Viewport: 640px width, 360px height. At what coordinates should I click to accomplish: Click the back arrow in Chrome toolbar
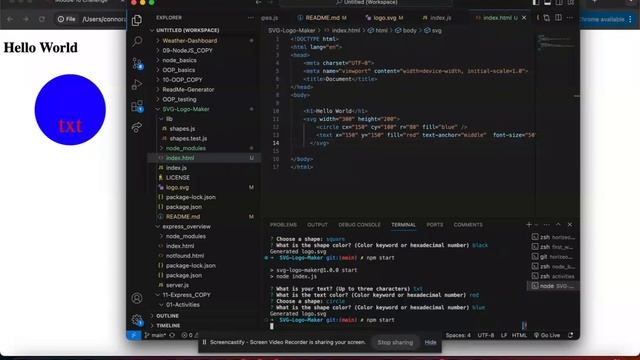[10, 19]
